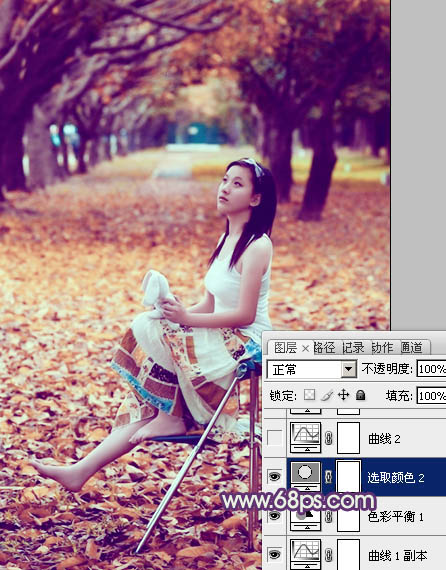The width and height of the screenshot is (446, 570).
Task: Open the 路径 (Paths) tab
Action: point(324,348)
